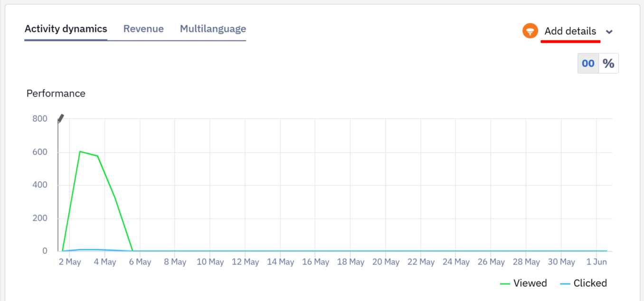Click the 30 May axis label

[x=561, y=262]
